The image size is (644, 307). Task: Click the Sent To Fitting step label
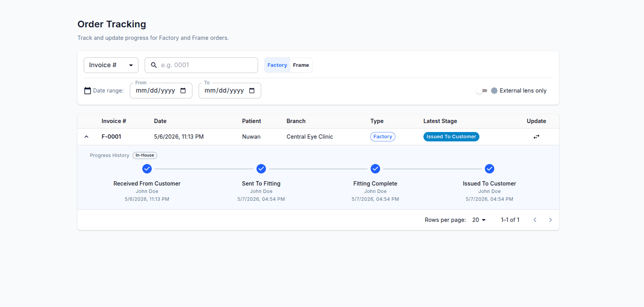(x=261, y=184)
